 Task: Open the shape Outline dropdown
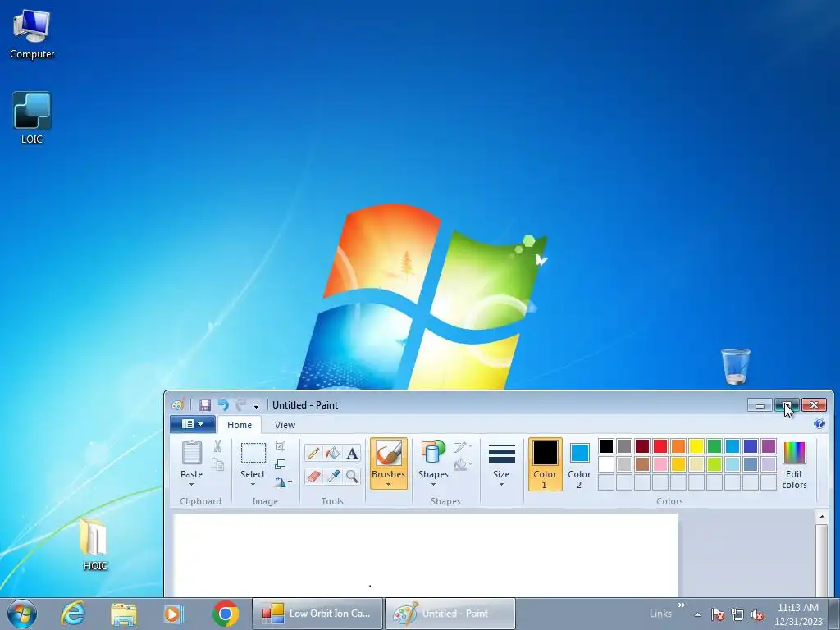coord(463,446)
